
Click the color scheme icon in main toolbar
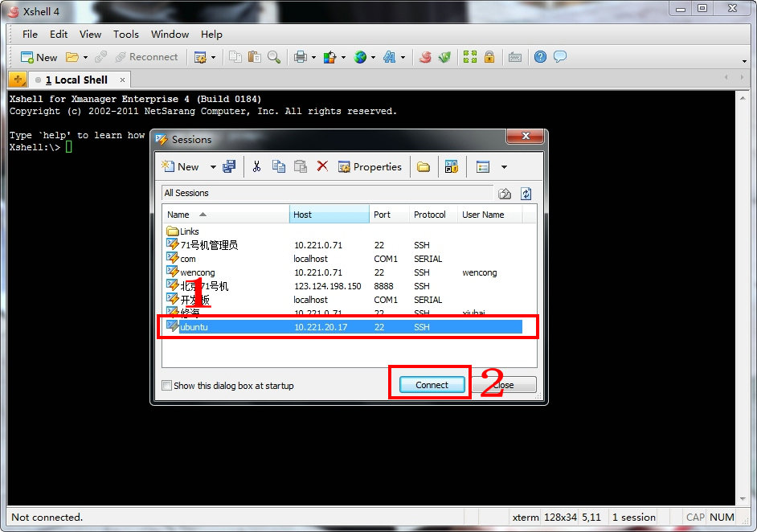330,57
